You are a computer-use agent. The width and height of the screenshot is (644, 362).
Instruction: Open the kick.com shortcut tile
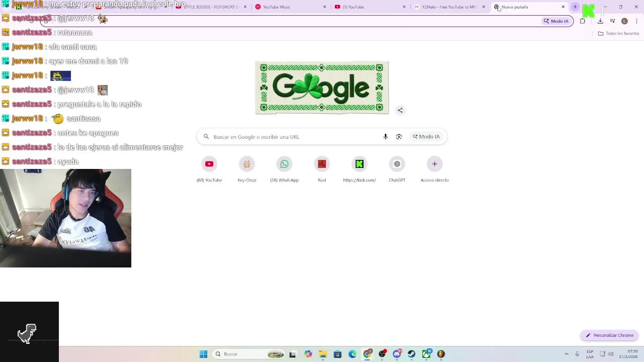tap(359, 170)
